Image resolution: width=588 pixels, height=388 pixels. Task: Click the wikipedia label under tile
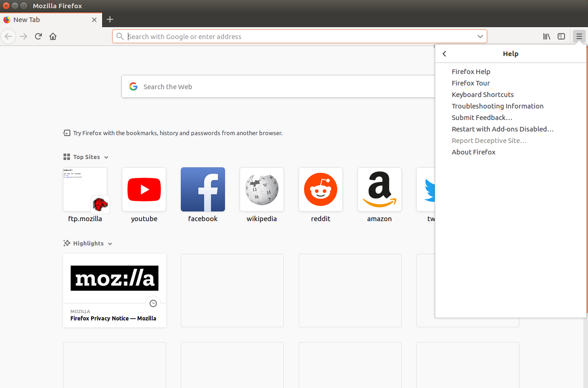click(x=262, y=219)
